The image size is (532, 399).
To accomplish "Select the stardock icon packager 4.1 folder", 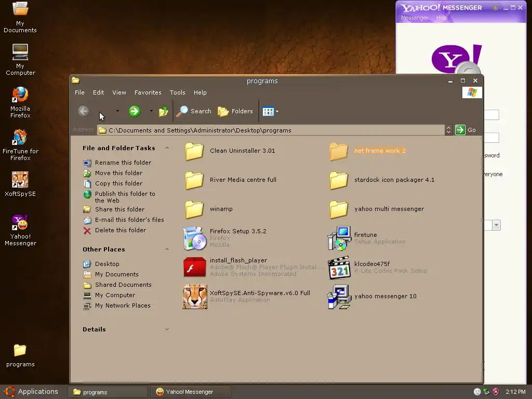I will point(382,180).
